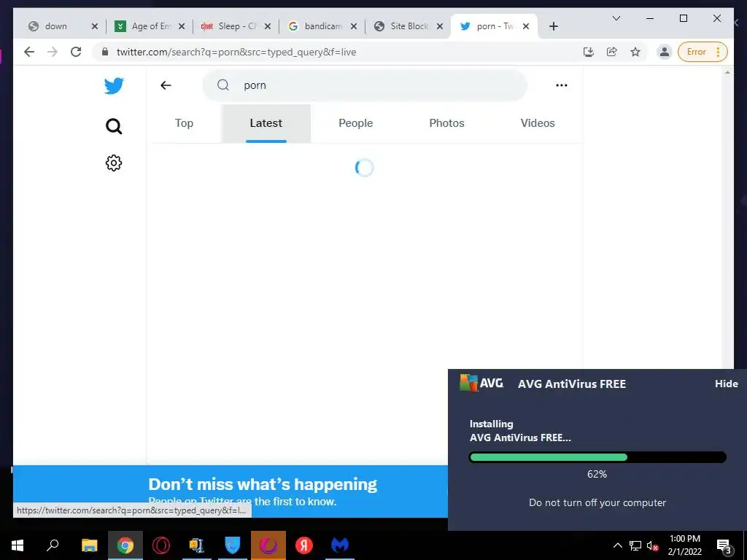Click the Chrome taskbar icon
This screenshot has height=560, width=747.
(x=125, y=545)
